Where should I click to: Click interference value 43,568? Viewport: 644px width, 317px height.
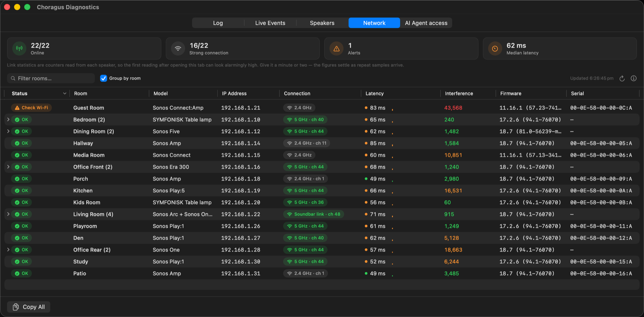coord(453,108)
